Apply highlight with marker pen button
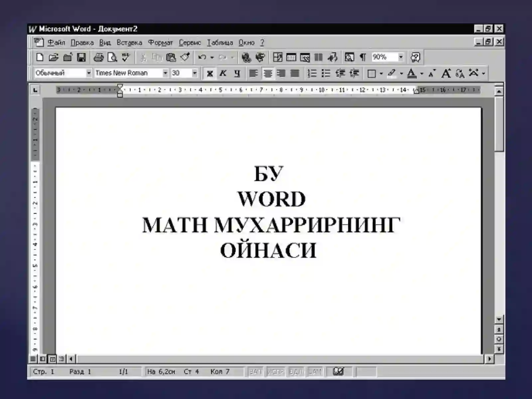Viewport: 532px width, 399px height. (x=392, y=73)
